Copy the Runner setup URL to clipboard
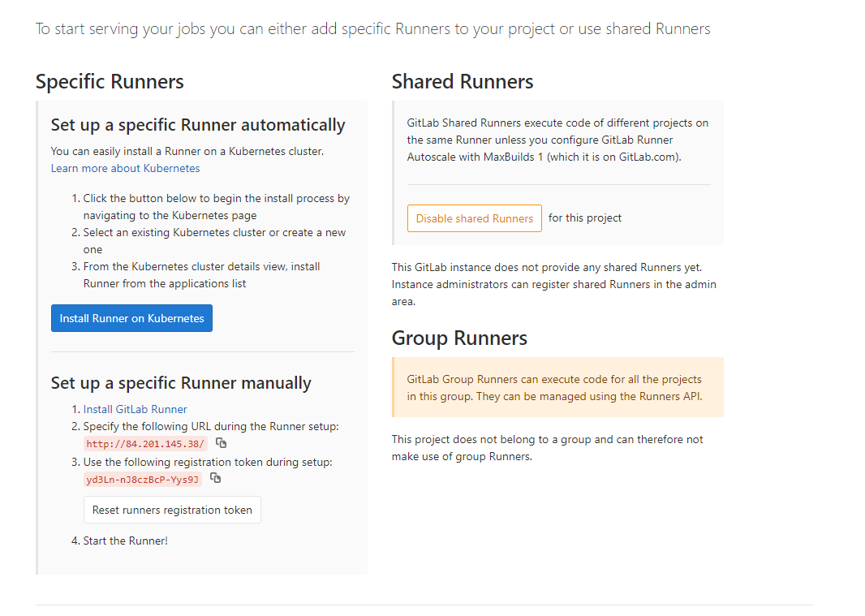The width and height of the screenshot is (865, 616). 221,443
